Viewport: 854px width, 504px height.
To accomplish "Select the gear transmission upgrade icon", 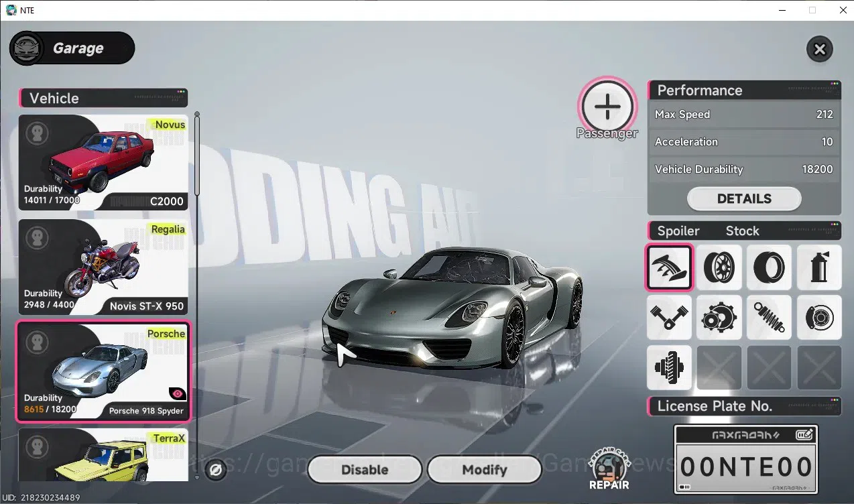I will 719,317.
